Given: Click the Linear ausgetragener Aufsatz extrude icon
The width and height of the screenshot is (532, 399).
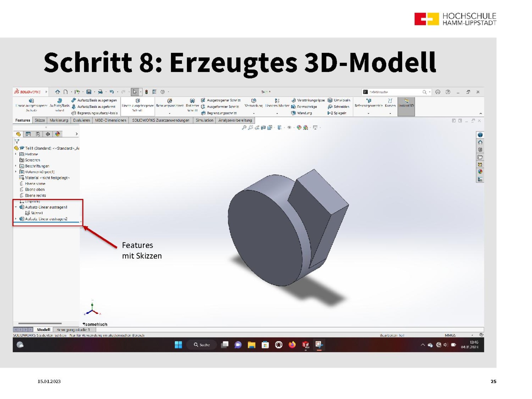Looking at the screenshot, I should click(31, 101).
